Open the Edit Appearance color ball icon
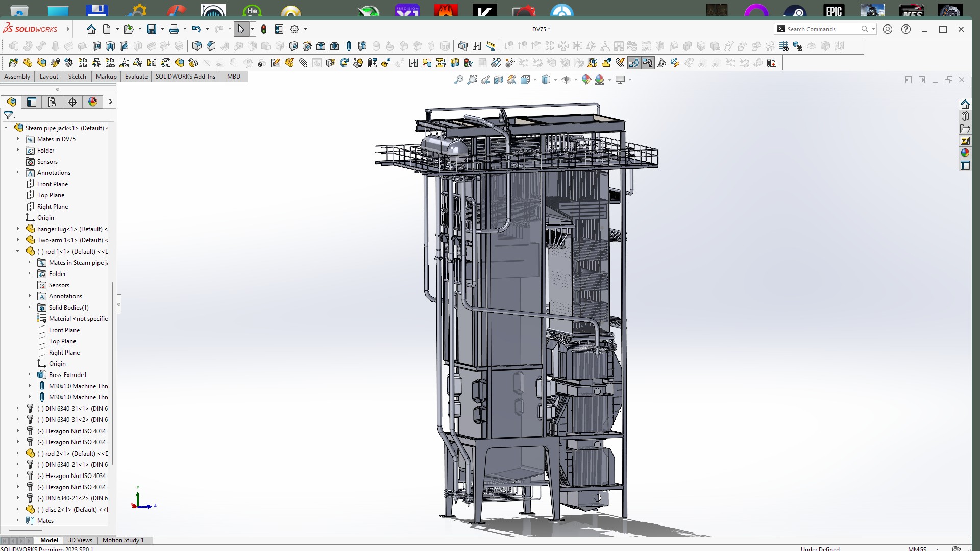This screenshot has height=551, width=980. click(586, 80)
